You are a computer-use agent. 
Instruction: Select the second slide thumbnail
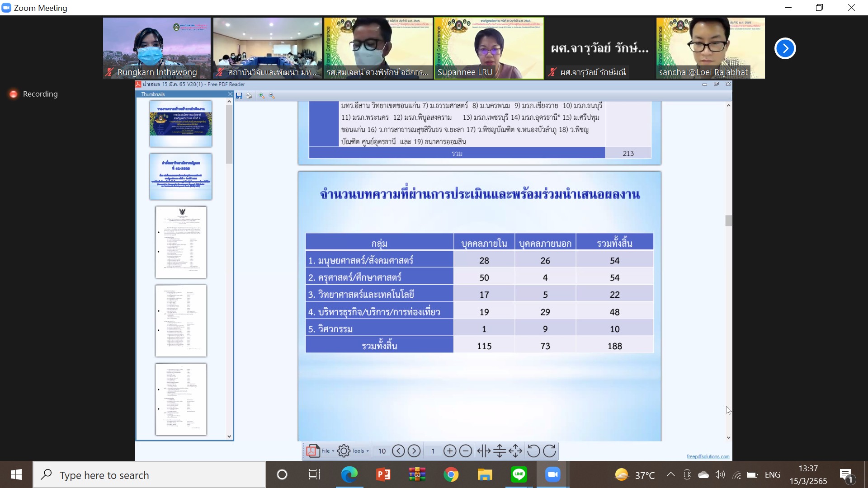point(181,177)
